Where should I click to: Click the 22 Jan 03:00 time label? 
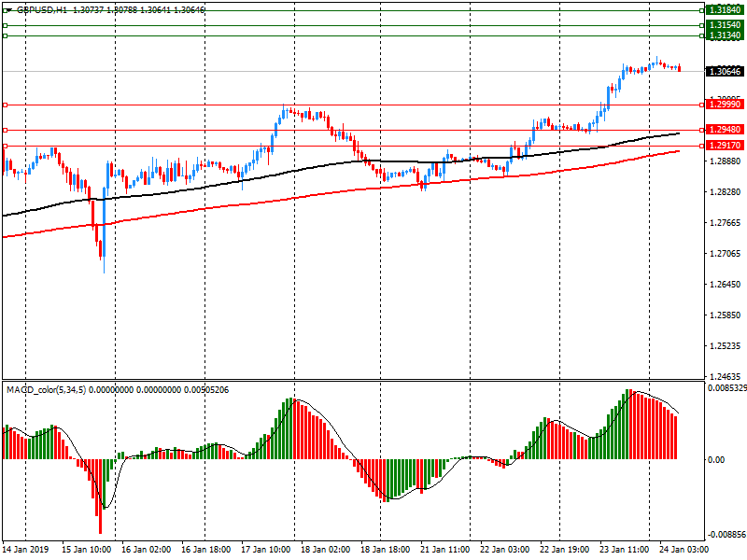(504, 549)
